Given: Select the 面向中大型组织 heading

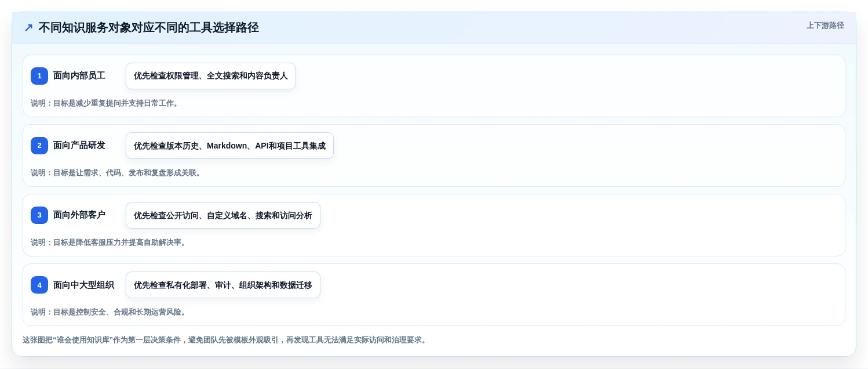Looking at the screenshot, I should [83, 285].
